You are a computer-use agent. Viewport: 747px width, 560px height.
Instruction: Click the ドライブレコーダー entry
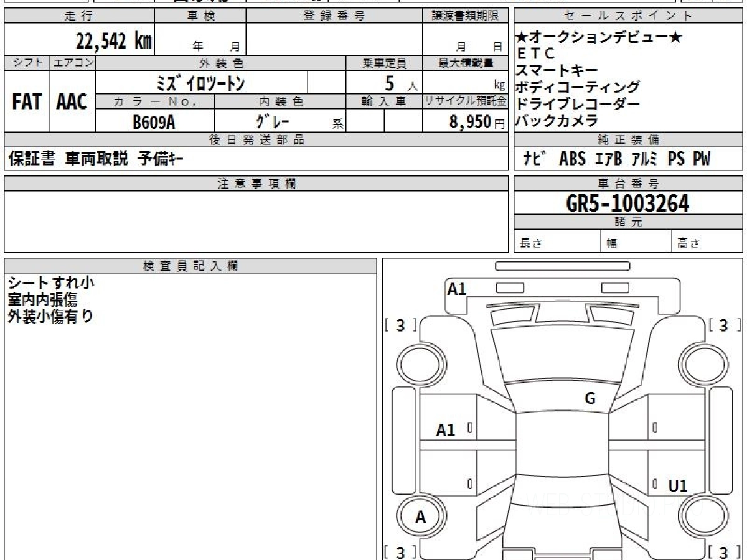pos(578,104)
